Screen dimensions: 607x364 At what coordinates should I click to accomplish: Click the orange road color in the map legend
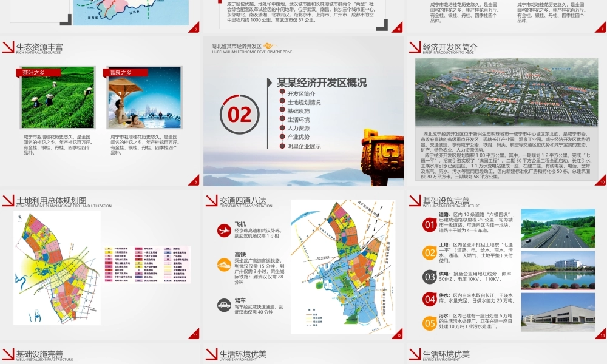click(x=308, y=314)
